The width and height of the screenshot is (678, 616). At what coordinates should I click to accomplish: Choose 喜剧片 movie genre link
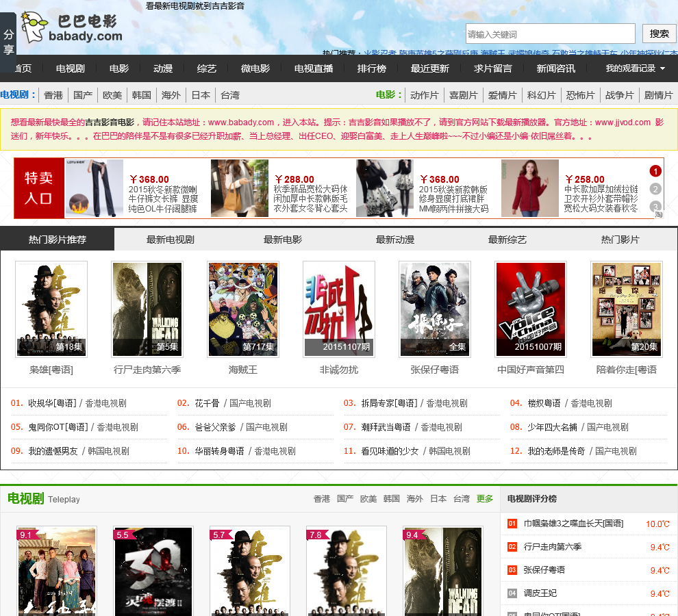click(463, 95)
